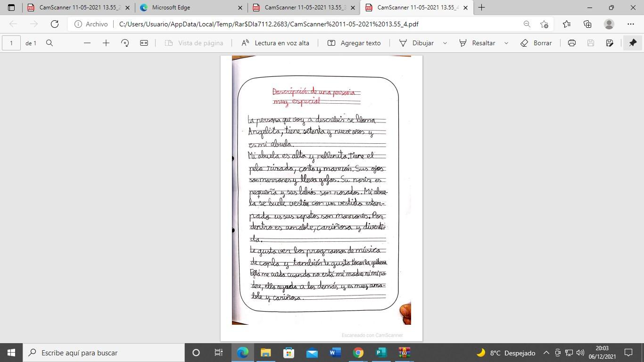This screenshot has height=362, width=644.
Task: Select the Agregar texto tool
Action: coord(354,43)
